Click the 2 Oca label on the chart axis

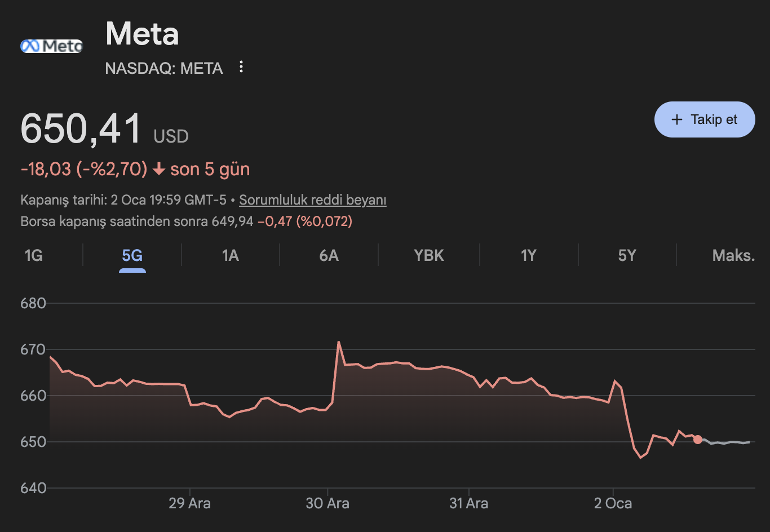pyautogui.click(x=614, y=503)
